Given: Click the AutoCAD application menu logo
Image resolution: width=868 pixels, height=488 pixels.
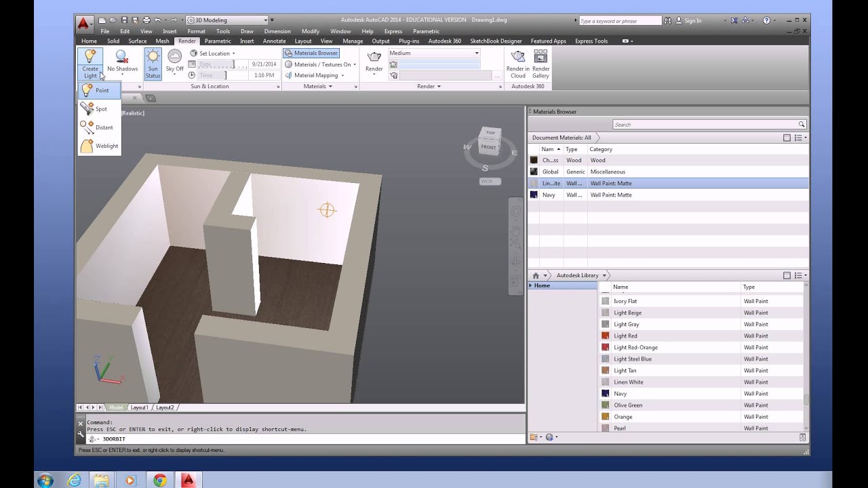Looking at the screenshot, I should [x=83, y=24].
